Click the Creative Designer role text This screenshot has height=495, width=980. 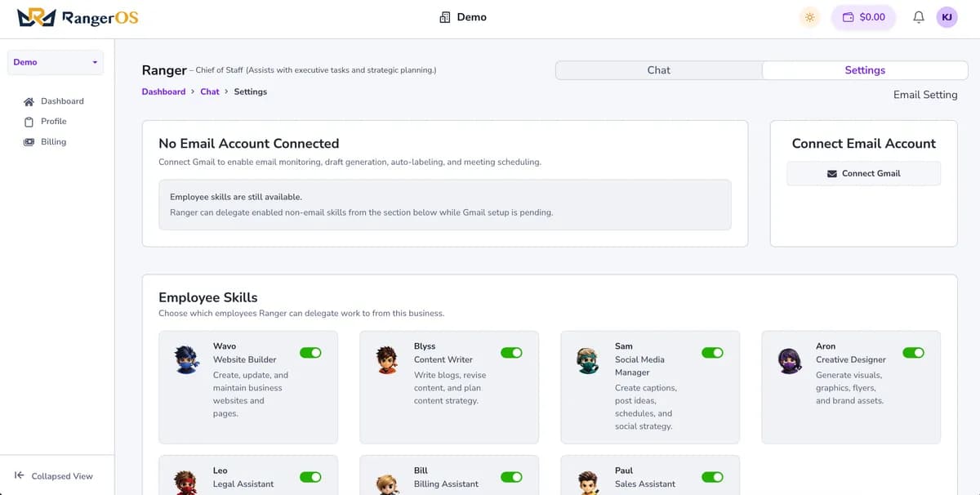coord(851,359)
